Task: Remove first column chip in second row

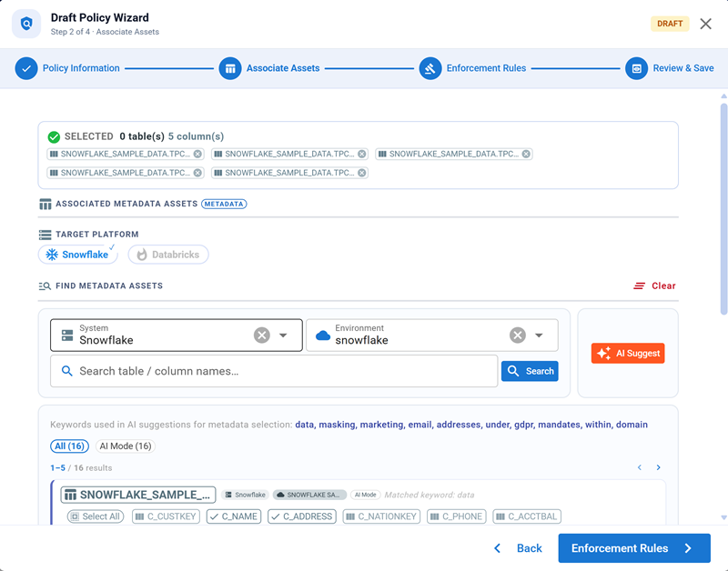Action: 197,173
